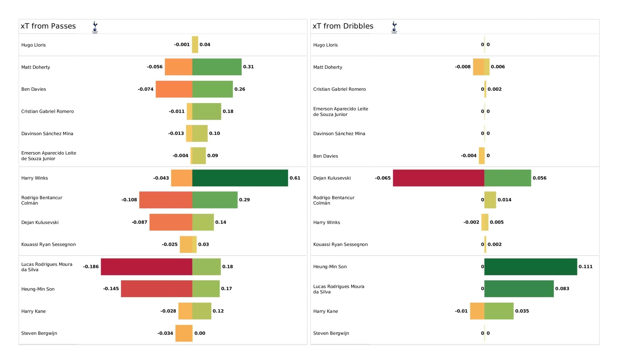The image size is (620, 364).
Task: Click Harry Kane's name in the dribbles panel
Action: click(325, 311)
